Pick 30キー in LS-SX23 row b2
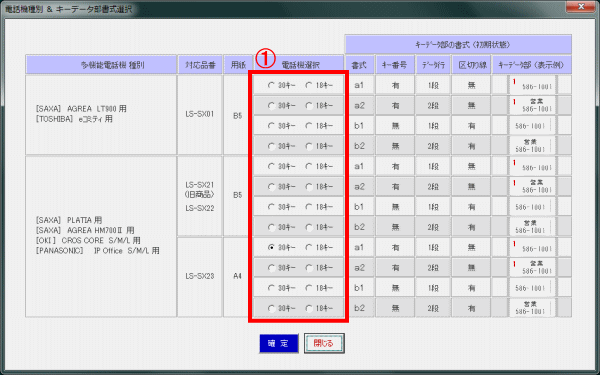600x375 pixels. [x=271, y=308]
